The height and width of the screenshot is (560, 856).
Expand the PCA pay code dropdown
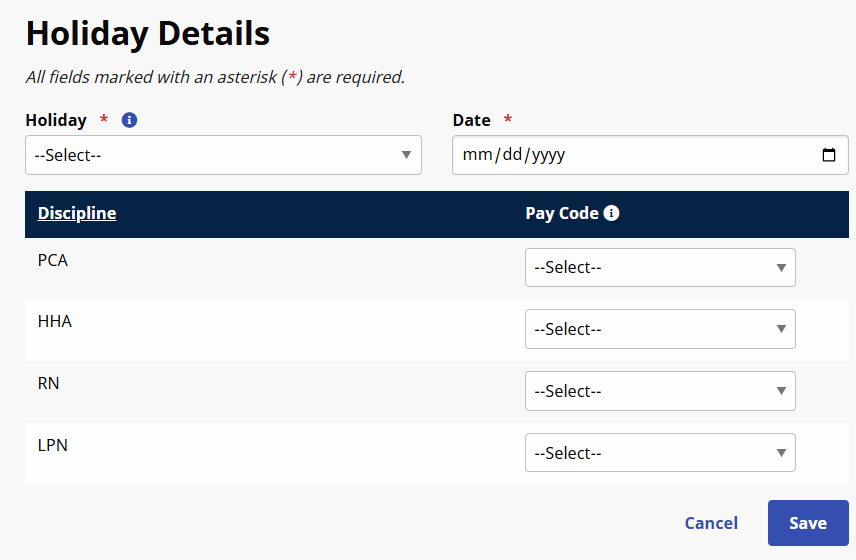tap(660, 268)
